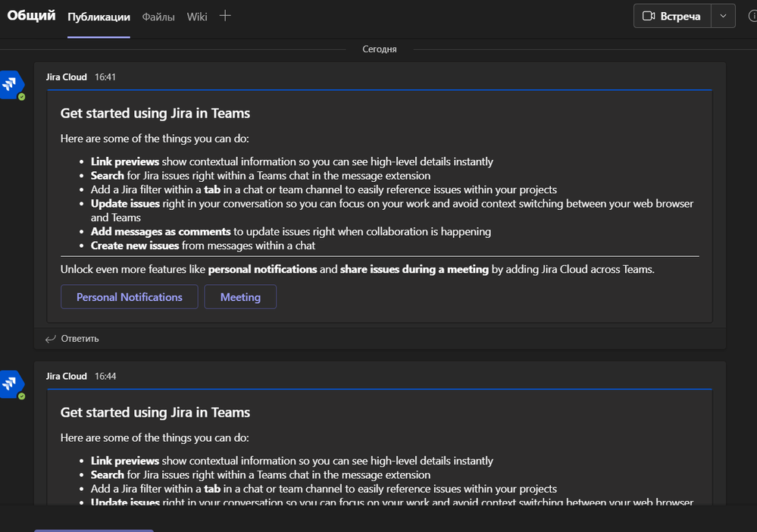Click the camera icon in Встреча button
Screen dimensions: 757x532
click(x=649, y=16)
